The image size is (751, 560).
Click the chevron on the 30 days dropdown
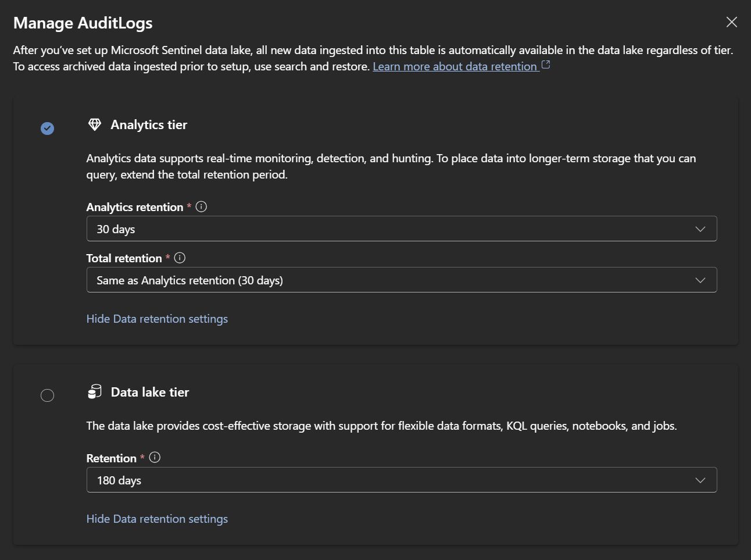(700, 229)
